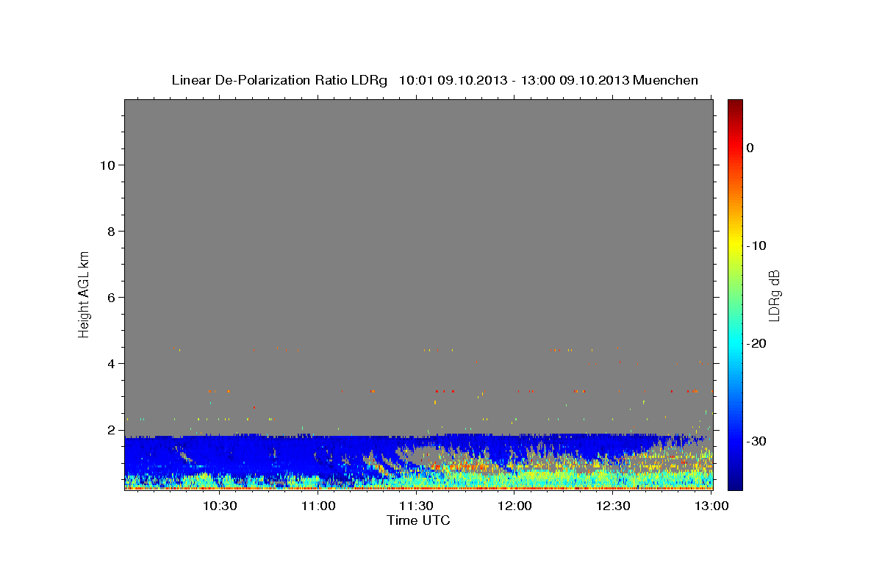882x588 pixels.
Task: Click the colorbar value -20 label
Action: tap(756, 343)
